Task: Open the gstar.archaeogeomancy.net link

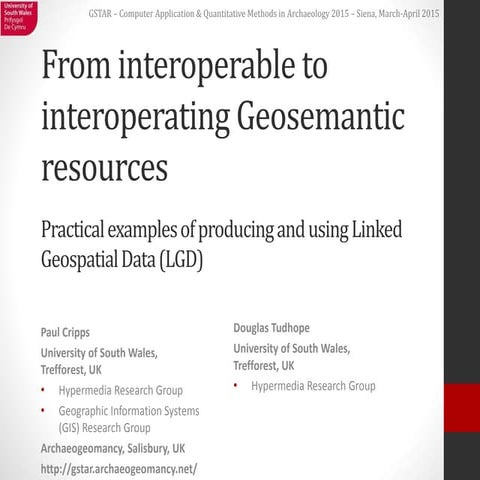Action: 119,469
